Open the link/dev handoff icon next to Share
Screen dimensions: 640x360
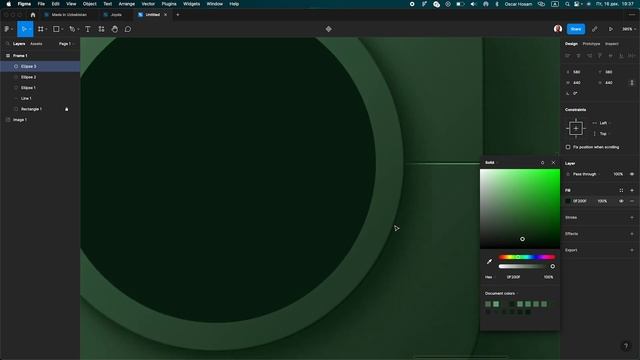point(594,29)
